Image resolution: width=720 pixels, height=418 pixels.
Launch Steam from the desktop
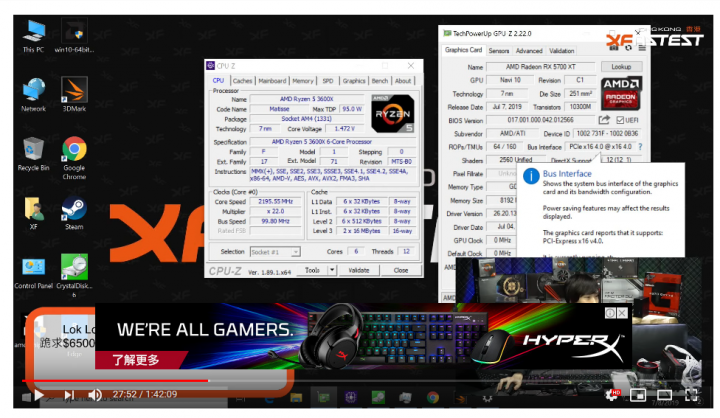coord(74,213)
